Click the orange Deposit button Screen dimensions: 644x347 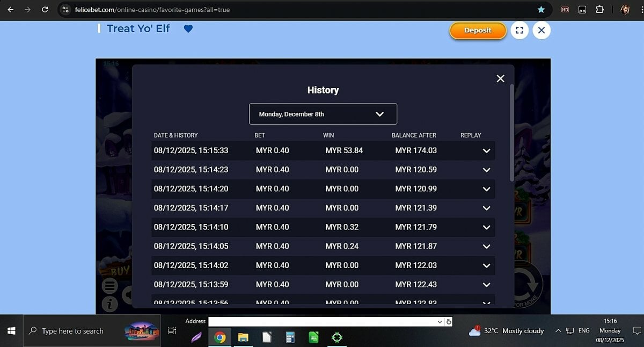(477, 31)
